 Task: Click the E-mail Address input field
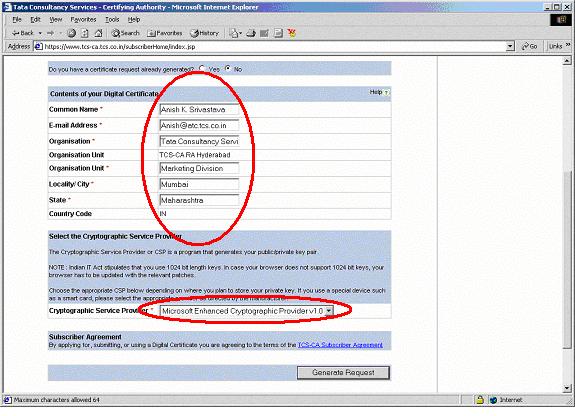199,125
